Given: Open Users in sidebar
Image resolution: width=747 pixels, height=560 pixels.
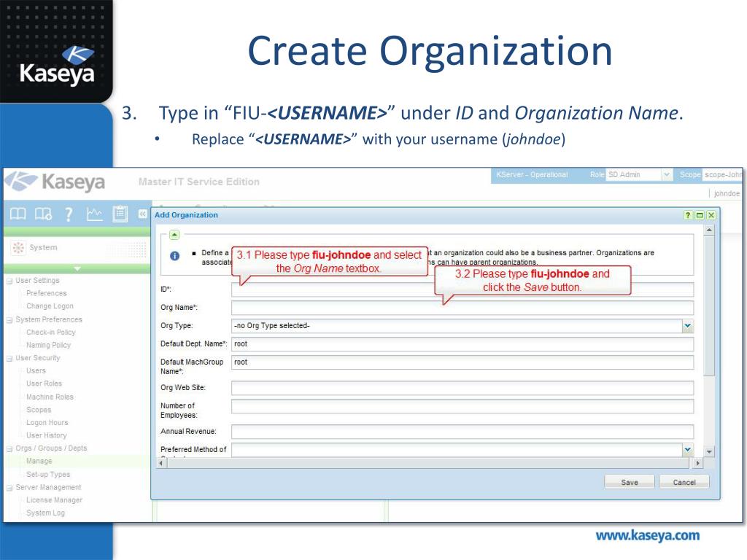Looking at the screenshot, I should [x=36, y=371].
